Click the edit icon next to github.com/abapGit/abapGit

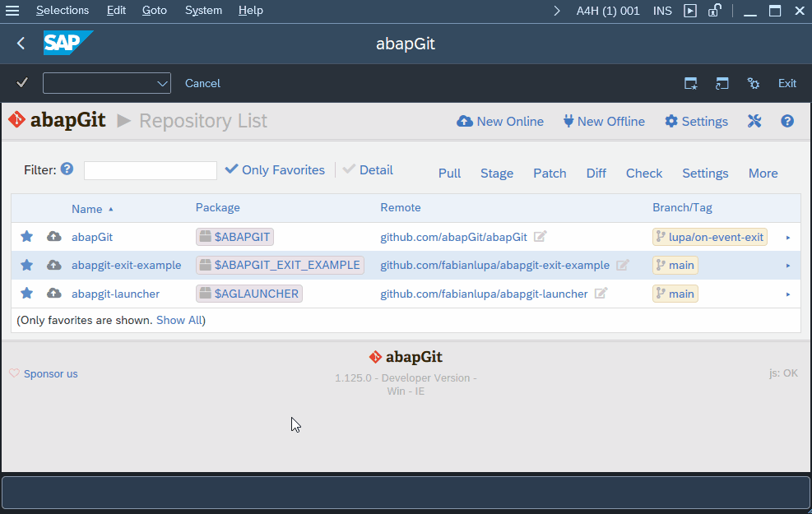(540, 237)
